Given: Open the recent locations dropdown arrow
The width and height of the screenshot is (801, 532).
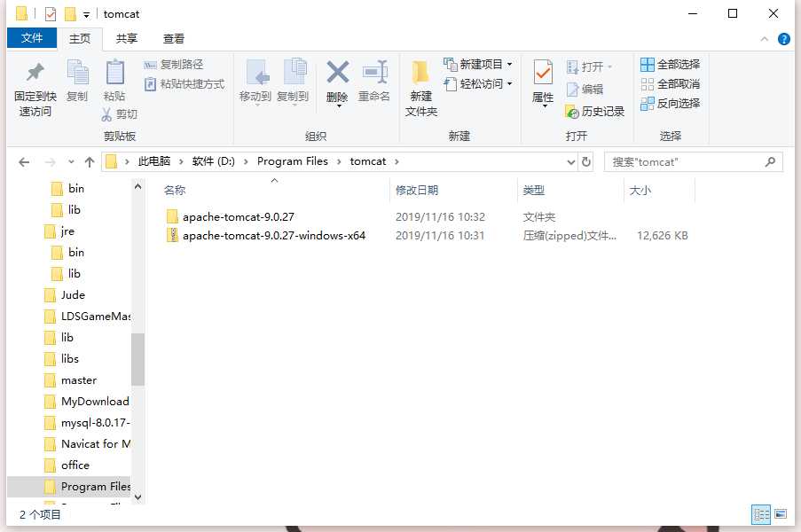Looking at the screenshot, I should click(71, 162).
